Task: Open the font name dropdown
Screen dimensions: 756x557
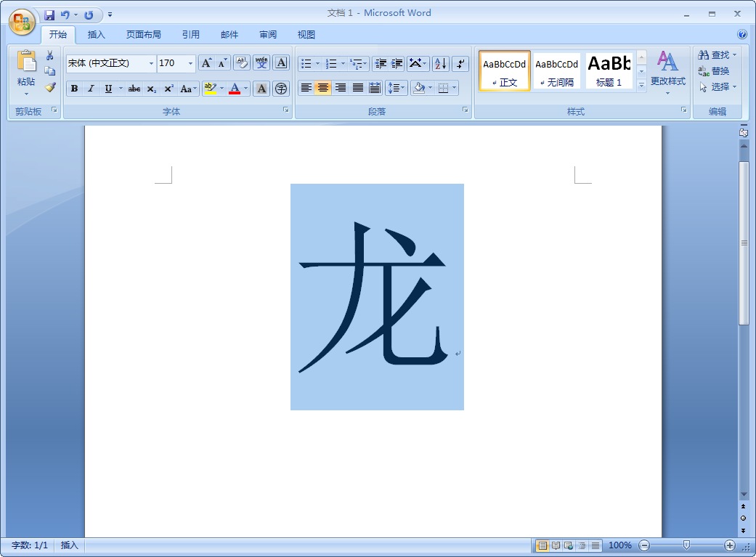Action: [151, 64]
